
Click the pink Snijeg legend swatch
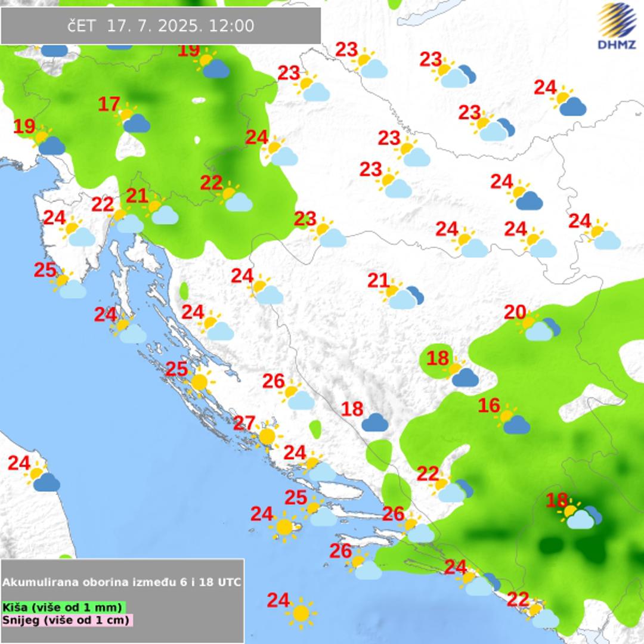(x=66, y=620)
